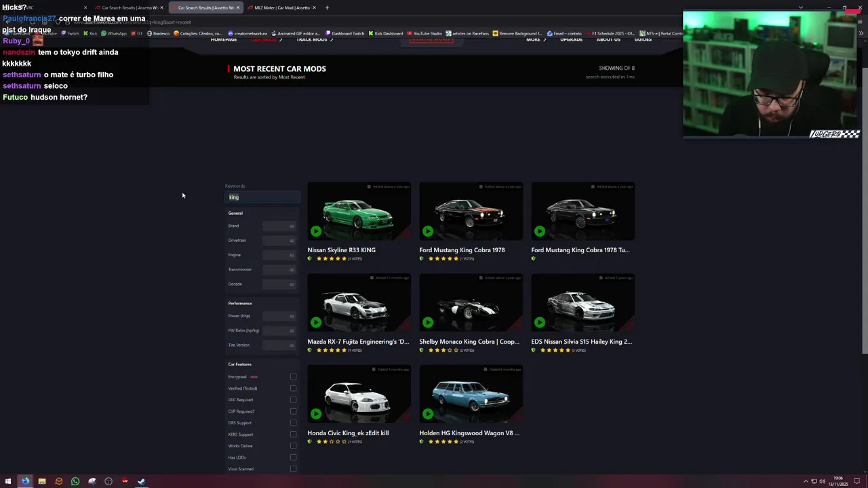Open Holden HG Kingswood Wagon V8 link

[469, 433]
